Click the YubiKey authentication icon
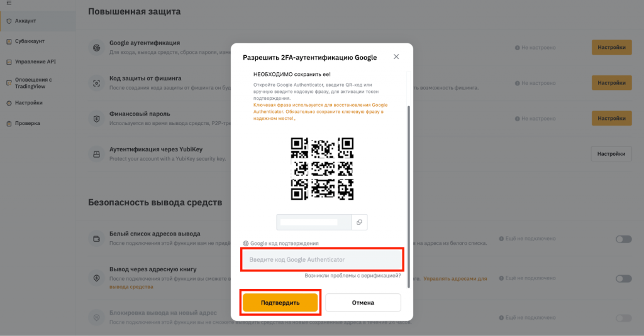644x336 pixels. [96, 154]
